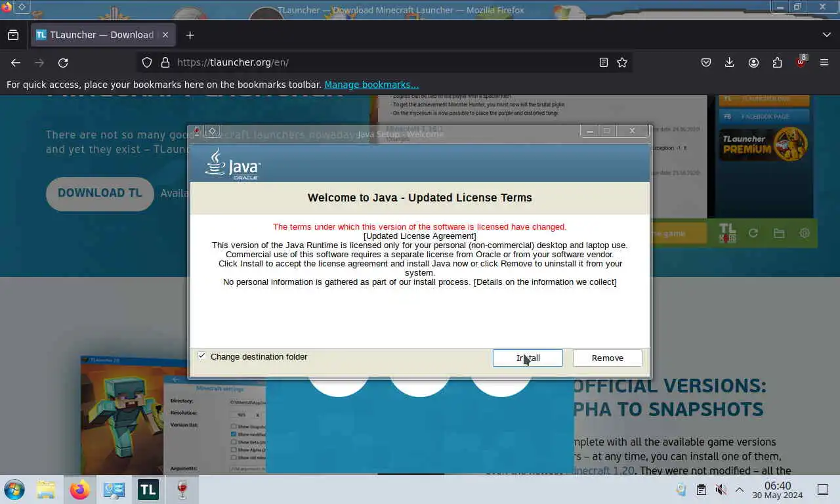Open the clipboard tray icon

(x=701, y=490)
